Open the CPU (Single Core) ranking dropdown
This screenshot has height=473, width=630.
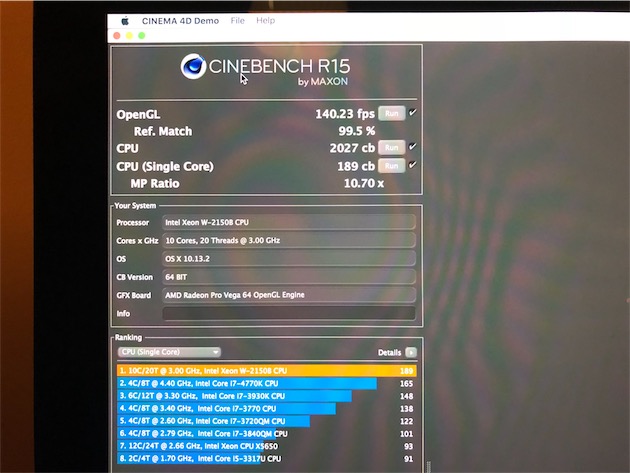(169, 352)
